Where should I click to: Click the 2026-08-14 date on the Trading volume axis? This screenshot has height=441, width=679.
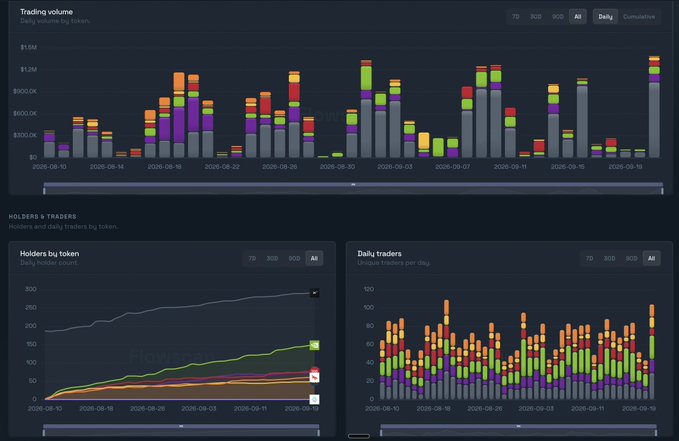tap(107, 166)
